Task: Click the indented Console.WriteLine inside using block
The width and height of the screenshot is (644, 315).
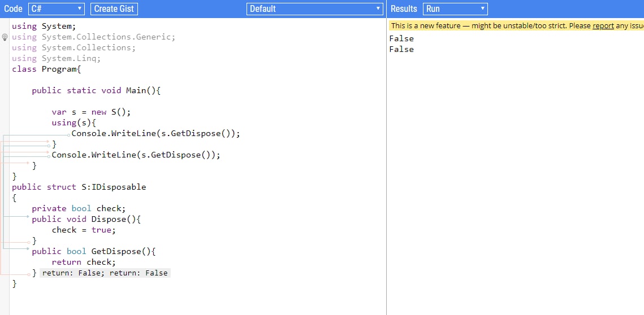Action: (x=155, y=133)
